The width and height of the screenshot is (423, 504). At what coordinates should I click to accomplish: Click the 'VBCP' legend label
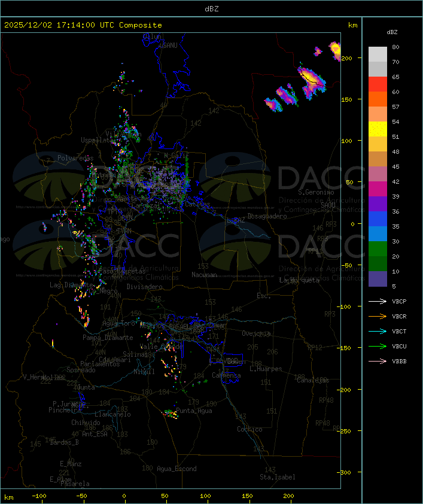pyautogui.click(x=399, y=302)
